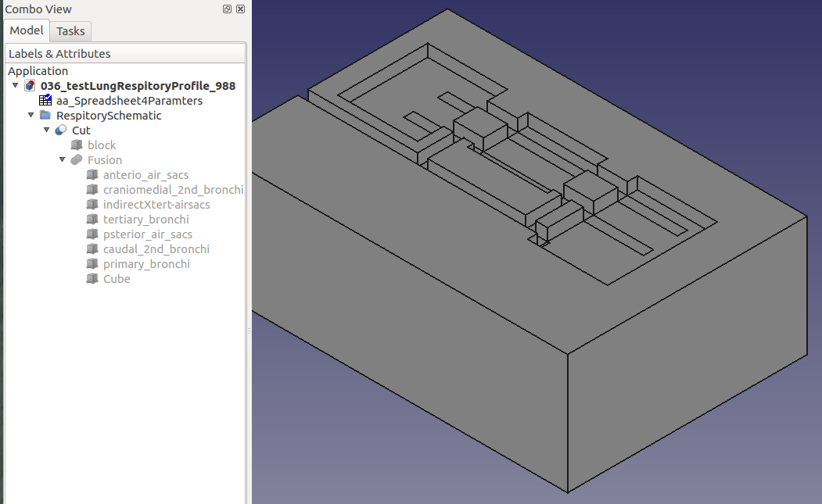Image resolution: width=822 pixels, height=504 pixels.
Task: Click the cube icon next to block
Action: 77,145
